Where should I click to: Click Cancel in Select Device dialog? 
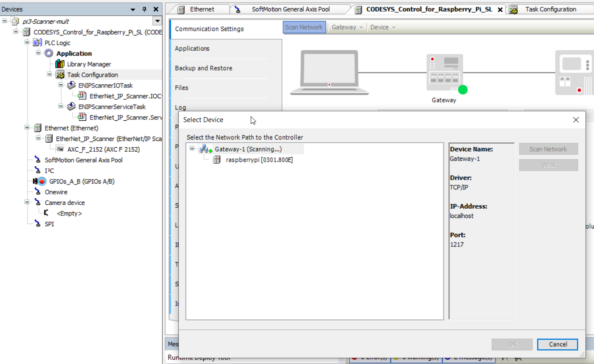pyautogui.click(x=558, y=344)
